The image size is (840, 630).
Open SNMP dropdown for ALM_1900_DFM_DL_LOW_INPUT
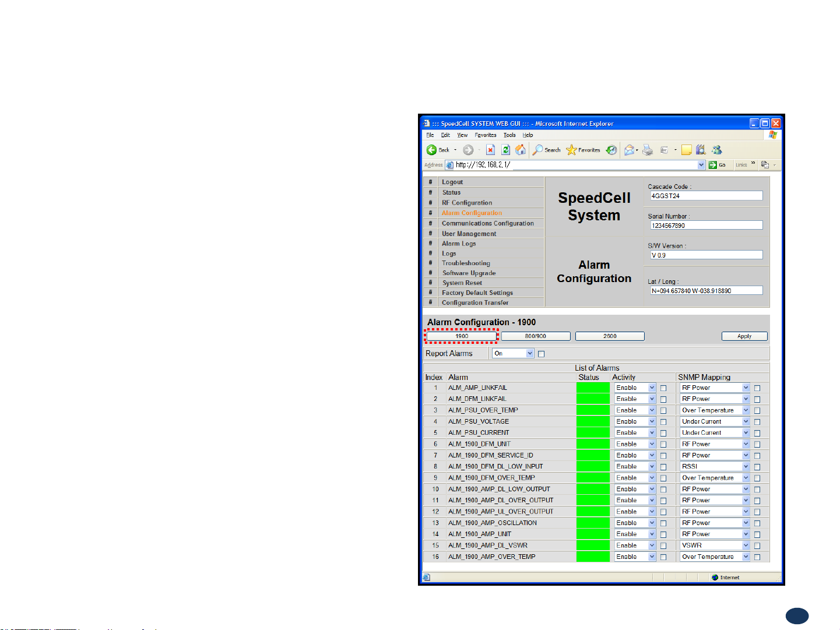coord(715,466)
